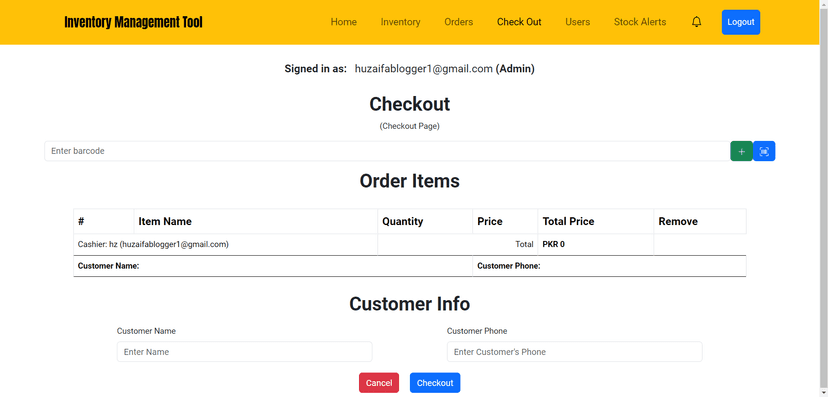Open the Users page
This screenshot has width=828, height=397.
[578, 22]
